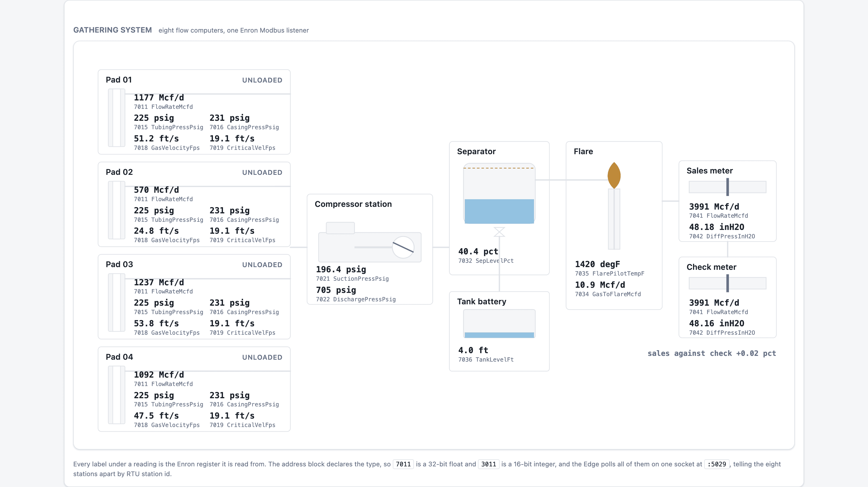The width and height of the screenshot is (868, 487).
Task: Select the Pad 01 title
Action: click(x=119, y=80)
